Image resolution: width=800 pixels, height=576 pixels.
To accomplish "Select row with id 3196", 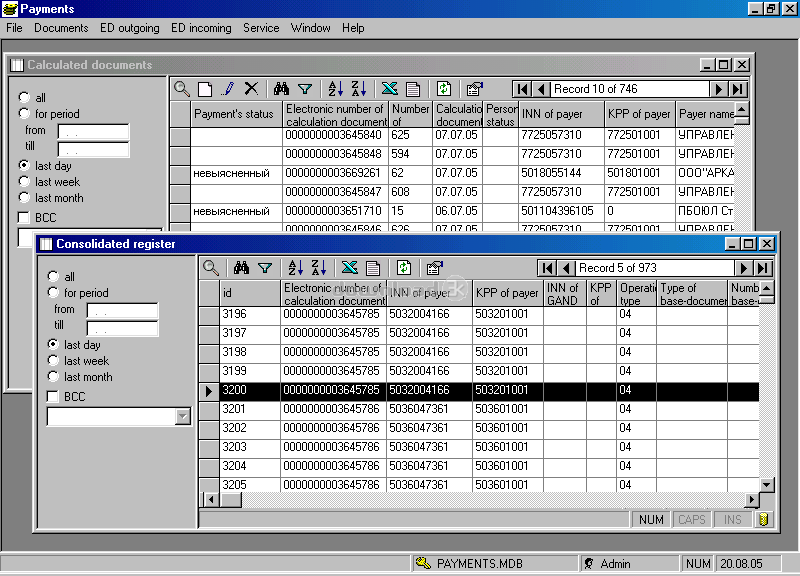I will (479, 314).
